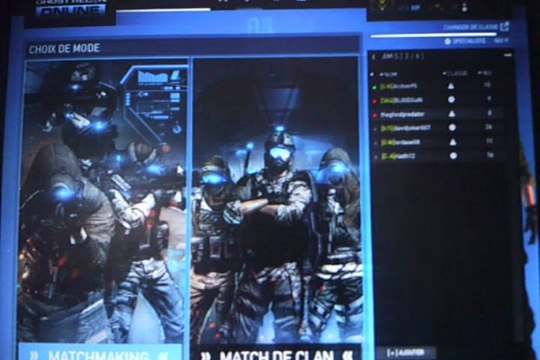
Task: Click the Ghost Recon Online logo
Action: click(71, 8)
